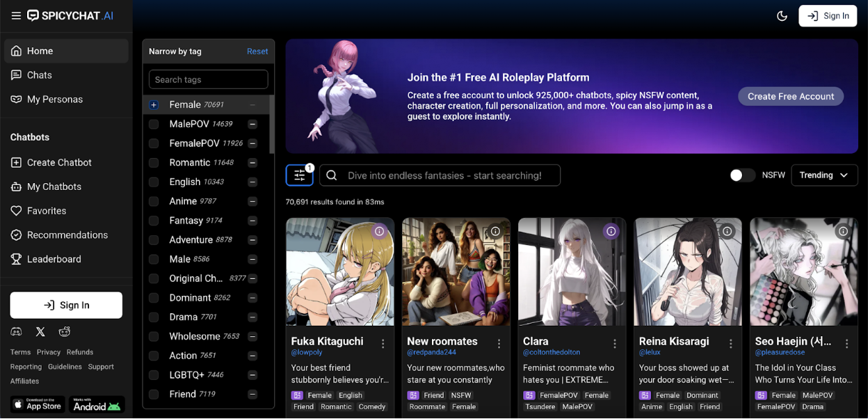Click the Sign In button in the sidebar
The width and height of the screenshot is (868, 419).
(66, 305)
